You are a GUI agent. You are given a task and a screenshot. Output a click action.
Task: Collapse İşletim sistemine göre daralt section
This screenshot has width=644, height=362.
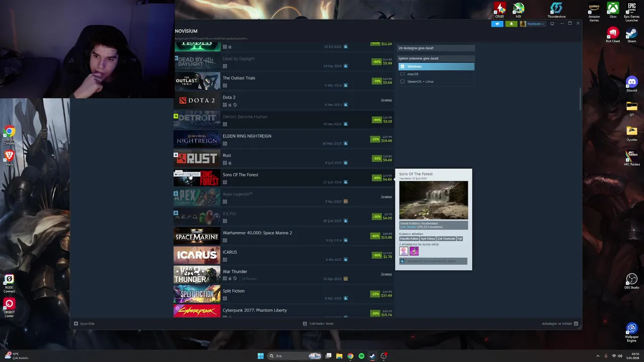[x=436, y=58]
